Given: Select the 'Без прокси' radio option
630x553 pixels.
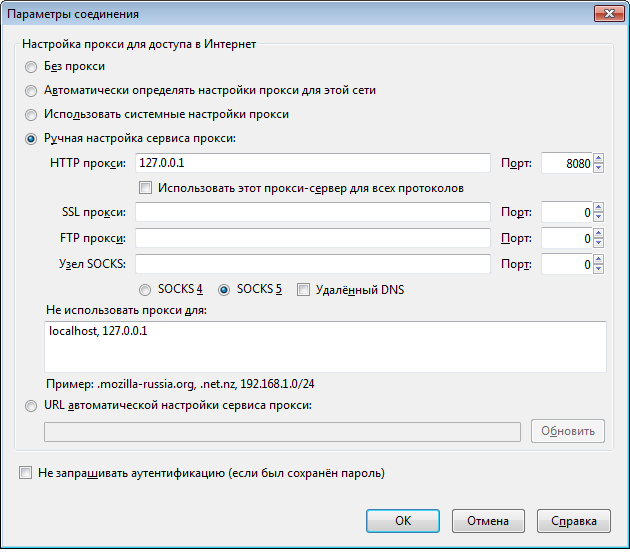Looking at the screenshot, I should click(x=31, y=67).
